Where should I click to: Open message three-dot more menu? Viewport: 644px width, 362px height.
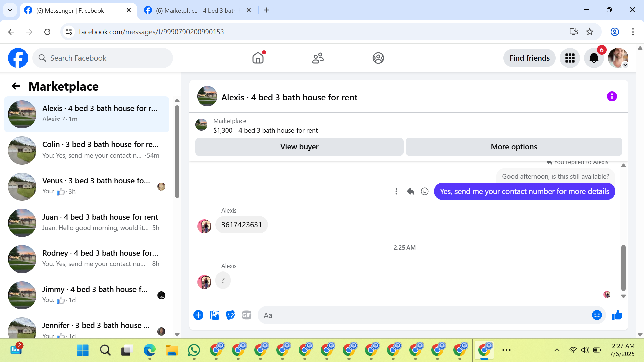click(x=396, y=191)
